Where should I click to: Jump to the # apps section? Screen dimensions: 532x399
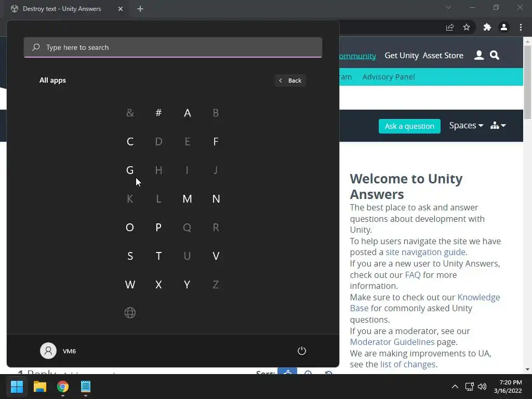point(158,113)
